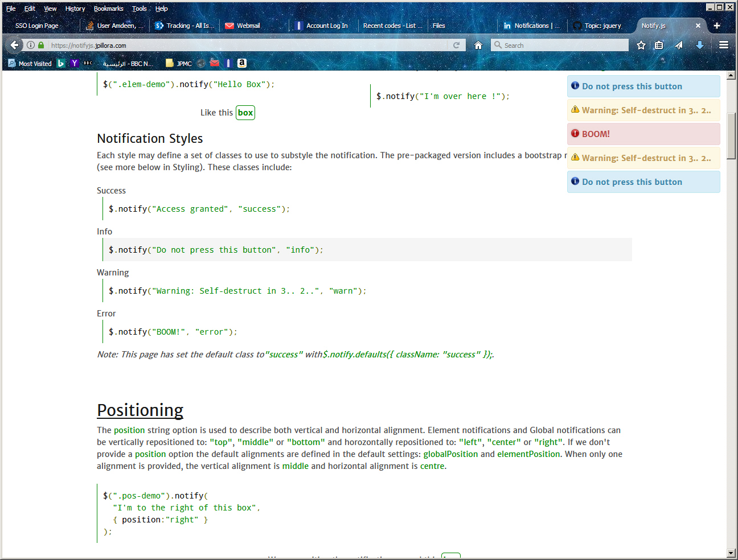Screen dimensions: 738x560
Task: Open the Amazon bookmark icon
Action: pos(242,63)
